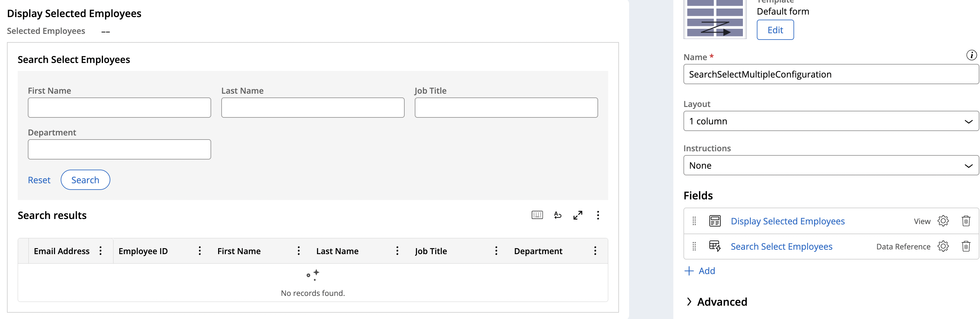Click the Job Title input field
This screenshot has width=980, height=319.
pyautogui.click(x=505, y=107)
